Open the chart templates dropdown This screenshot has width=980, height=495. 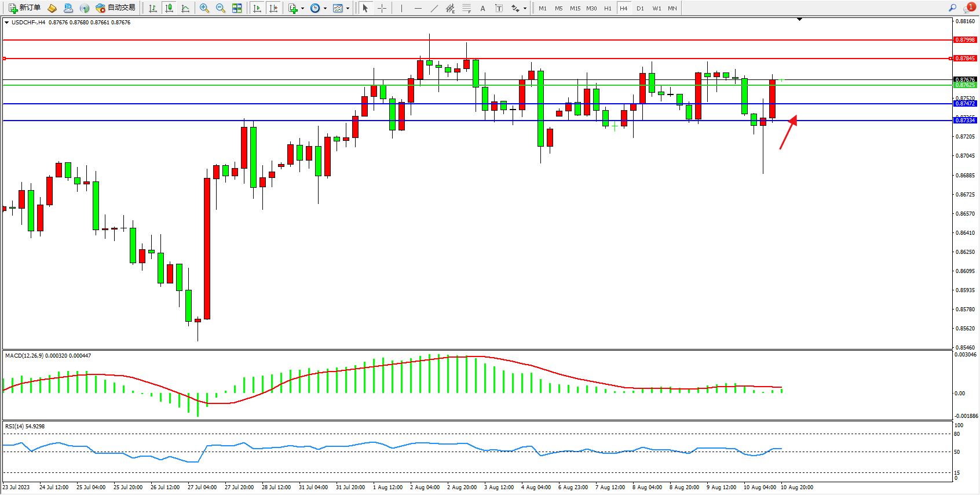click(x=341, y=8)
